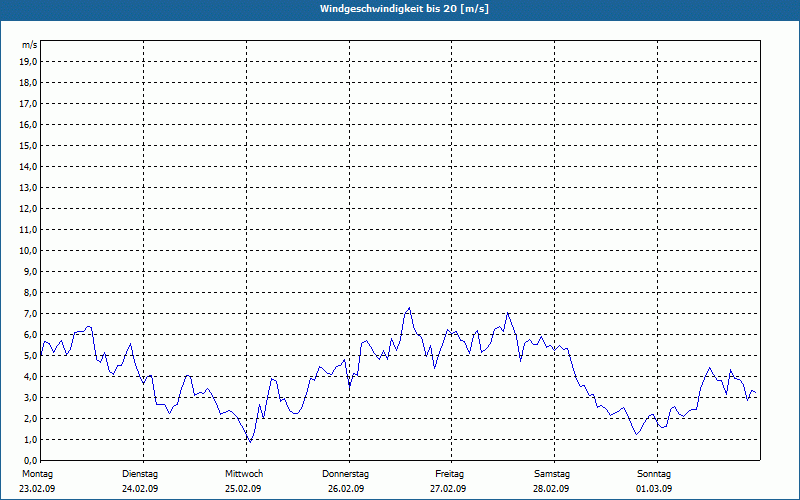Viewport: 800px width, 500px height.
Task: Click the date 01.03.09
Action: [x=654, y=489]
